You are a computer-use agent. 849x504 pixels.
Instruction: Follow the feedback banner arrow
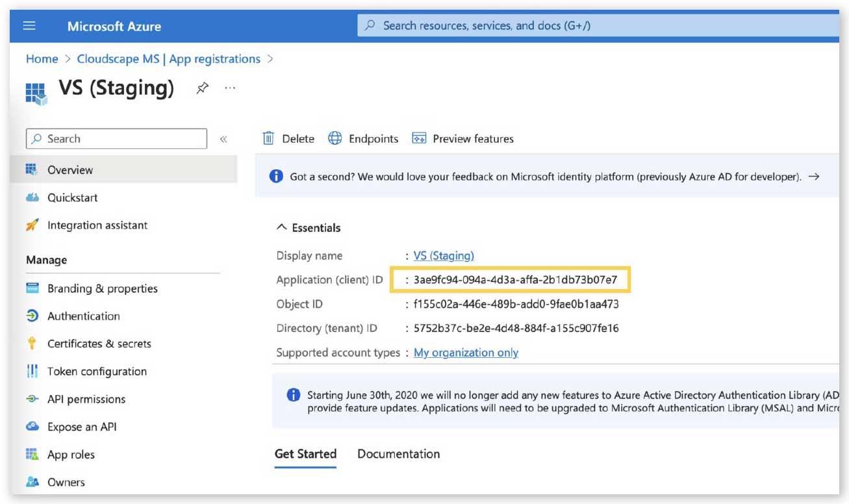point(813,177)
